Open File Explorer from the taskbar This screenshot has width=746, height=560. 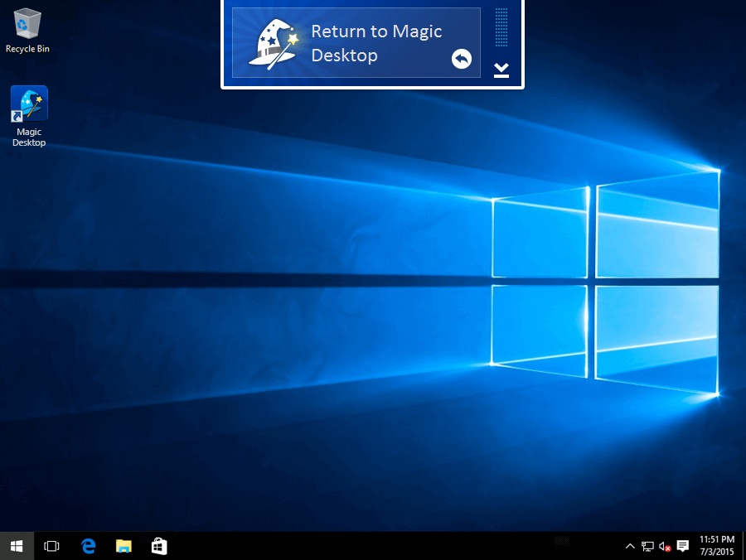124,546
